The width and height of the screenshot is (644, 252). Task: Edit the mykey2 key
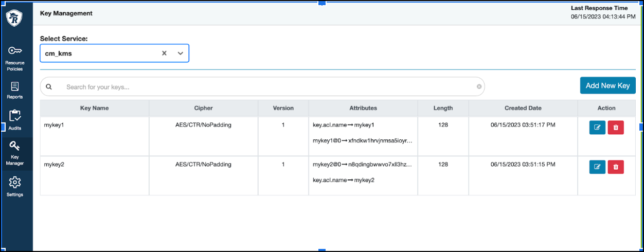tap(597, 167)
